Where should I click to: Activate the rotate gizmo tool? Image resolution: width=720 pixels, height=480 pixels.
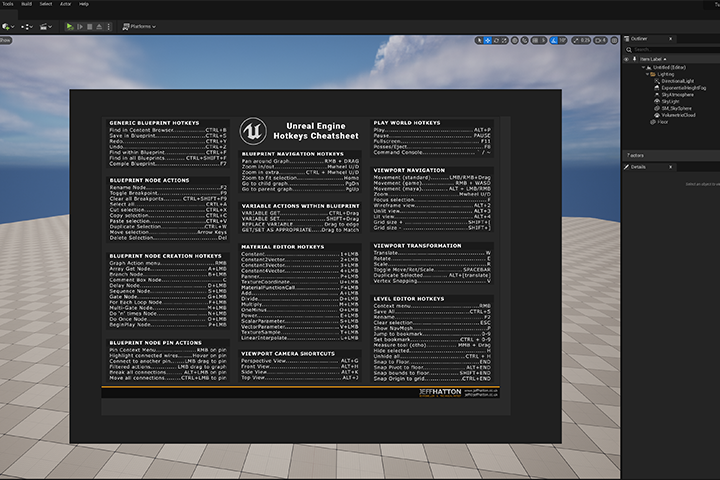pyautogui.click(x=496, y=40)
